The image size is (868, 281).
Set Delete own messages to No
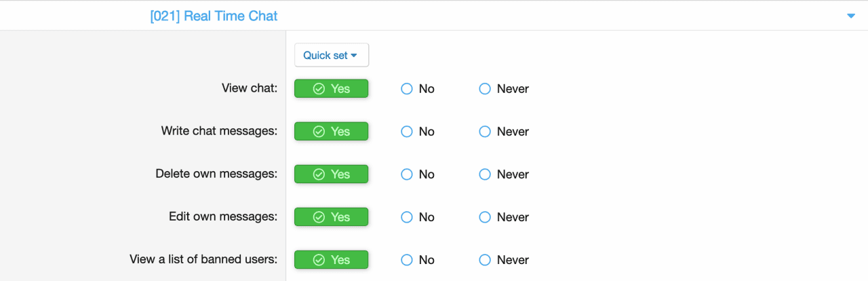407,174
